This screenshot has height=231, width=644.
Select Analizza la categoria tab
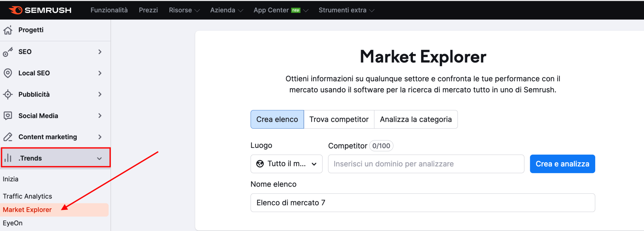coord(415,119)
